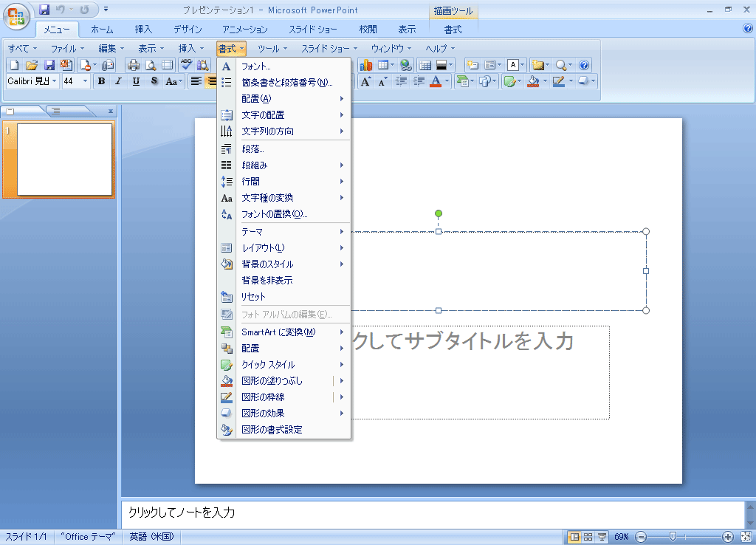Switch to Slide Sorter view in the status bar
Screen dimensions: 756x545
point(588,536)
